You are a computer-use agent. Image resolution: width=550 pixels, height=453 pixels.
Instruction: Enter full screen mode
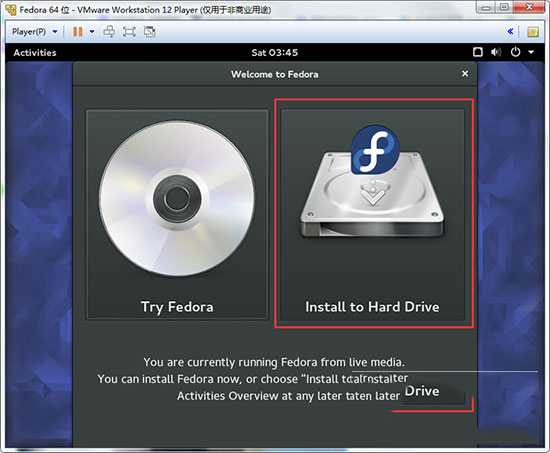click(129, 32)
